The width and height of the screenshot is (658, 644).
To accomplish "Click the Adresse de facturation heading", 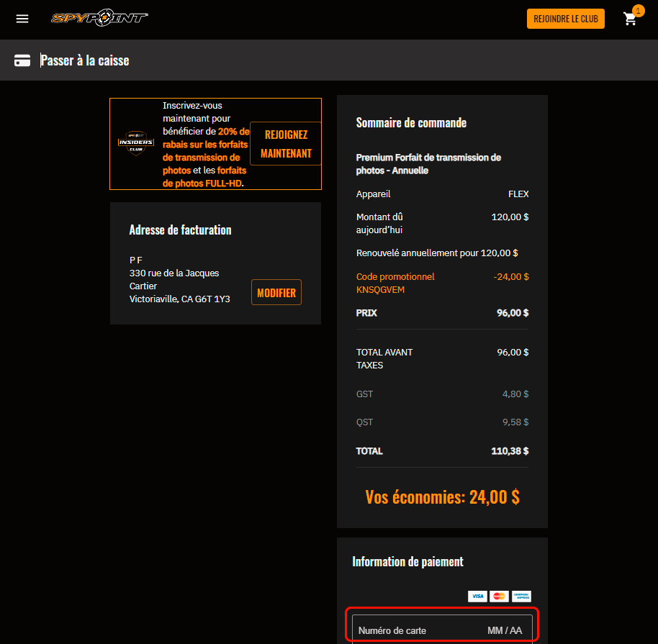I will pos(180,230).
